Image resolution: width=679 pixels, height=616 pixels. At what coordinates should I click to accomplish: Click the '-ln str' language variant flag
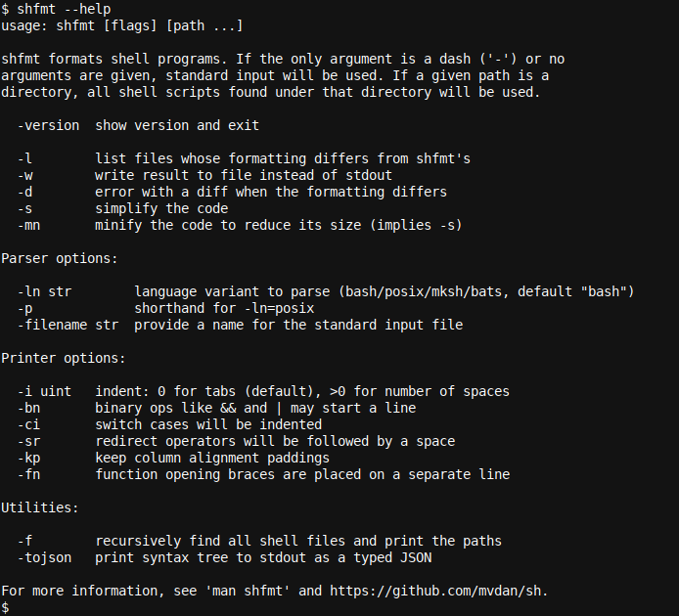click(44, 291)
